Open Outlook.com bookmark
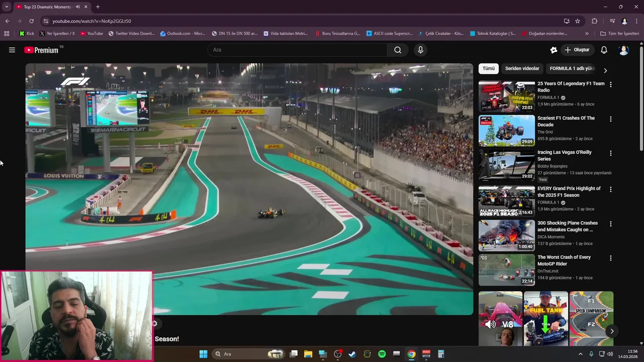The height and width of the screenshot is (362, 644). pyautogui.click(x=183, y=34)
